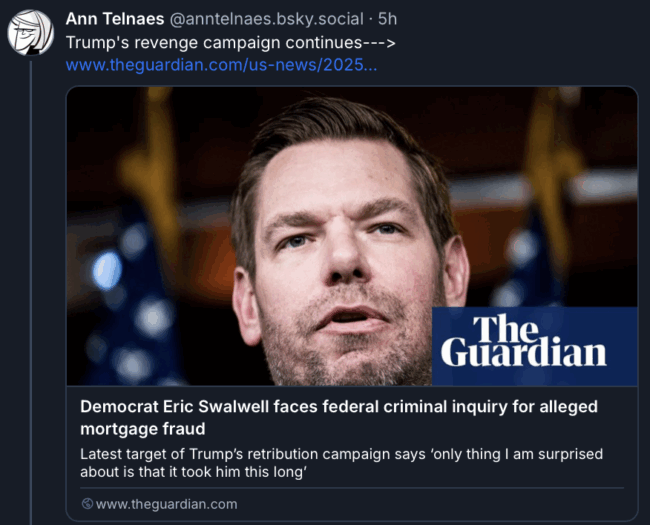Click the Ann Telnaes display name
The width and height of the screenshot is (650, 525).
point(116,19)
